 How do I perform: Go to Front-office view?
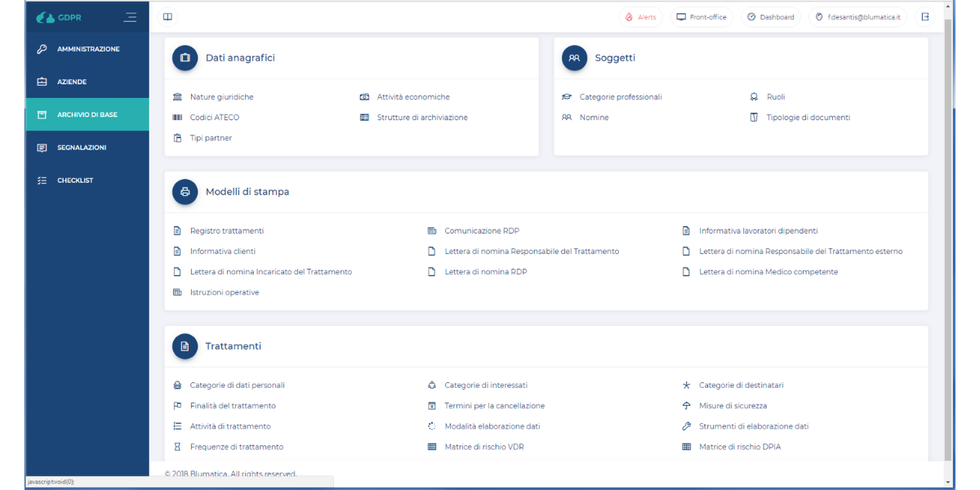click(x=701, y=17)
